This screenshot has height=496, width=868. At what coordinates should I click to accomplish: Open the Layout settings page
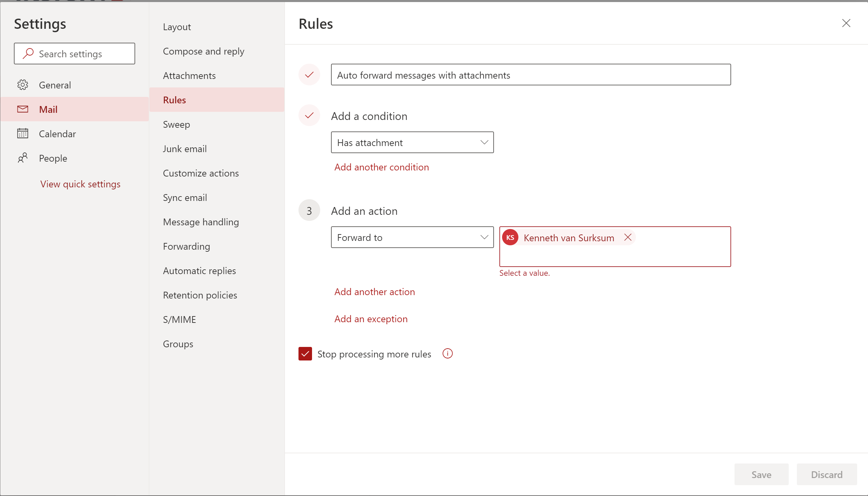click(216, 27)
